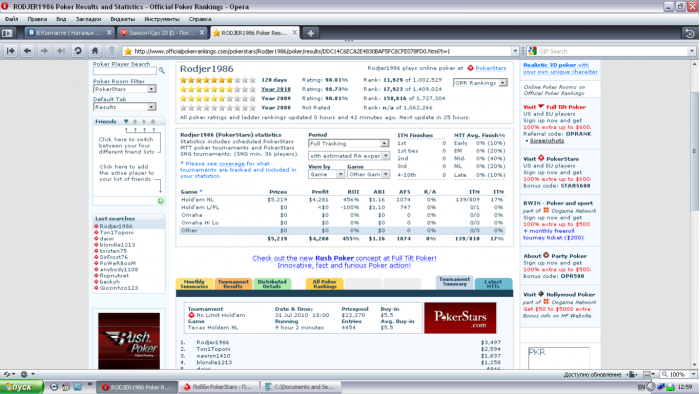Image resolution: width=700 pixels, height=394 pixels.
Task: Go to the browser home page
Action: pos(95,51)
